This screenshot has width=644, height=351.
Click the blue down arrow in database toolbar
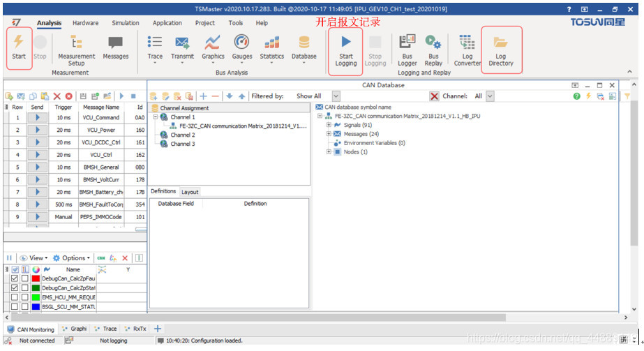click(x=230, y=96)
